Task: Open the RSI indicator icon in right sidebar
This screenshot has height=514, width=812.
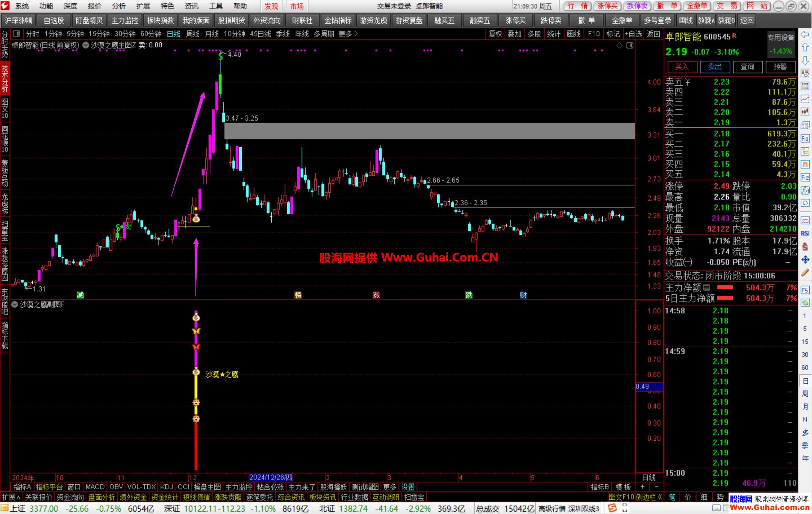Action: point(804,233)
